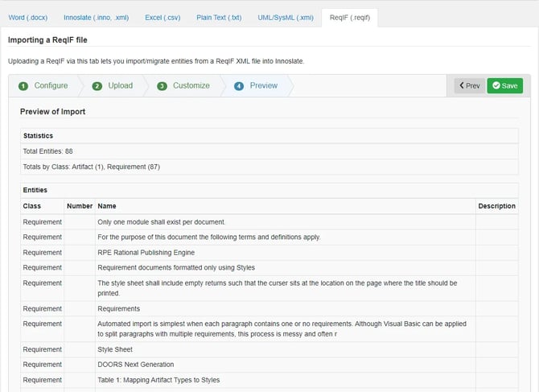This screenshot has width=539, height=392.
Task: Click the step 3 number circle
Action: 162,86
